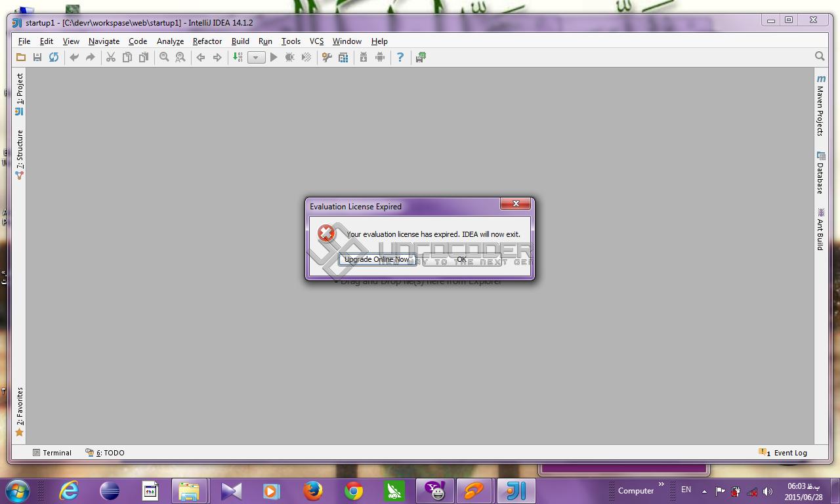The height and width of the screenshot is (504, 840).
Task: Open the File menu
Action: 24,41
